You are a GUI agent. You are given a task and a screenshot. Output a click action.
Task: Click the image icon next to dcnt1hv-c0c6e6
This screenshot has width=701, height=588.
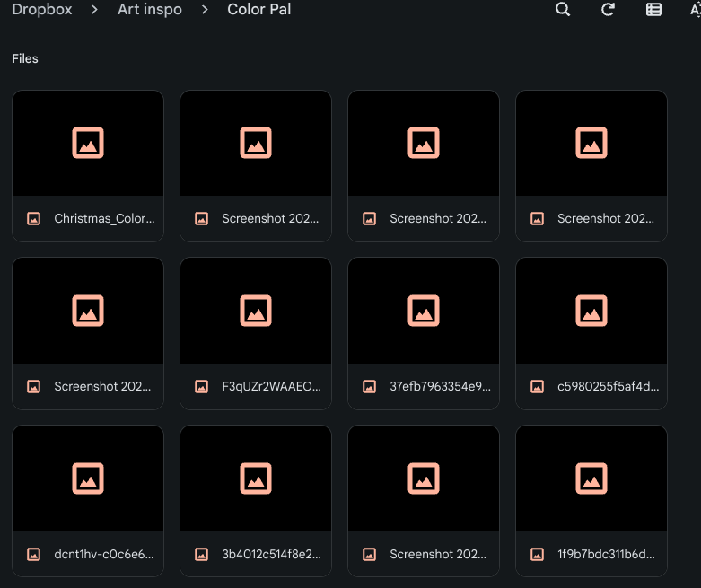(34, 554)
